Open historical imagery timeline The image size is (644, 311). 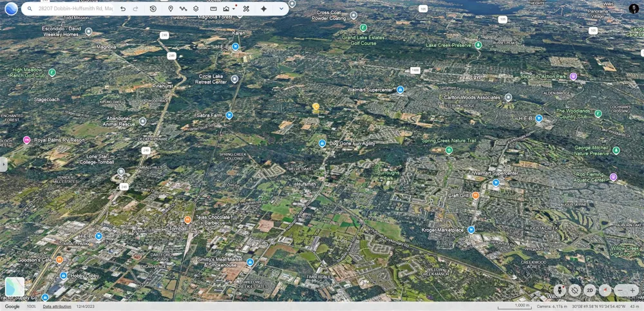click(x=153, y=8)
